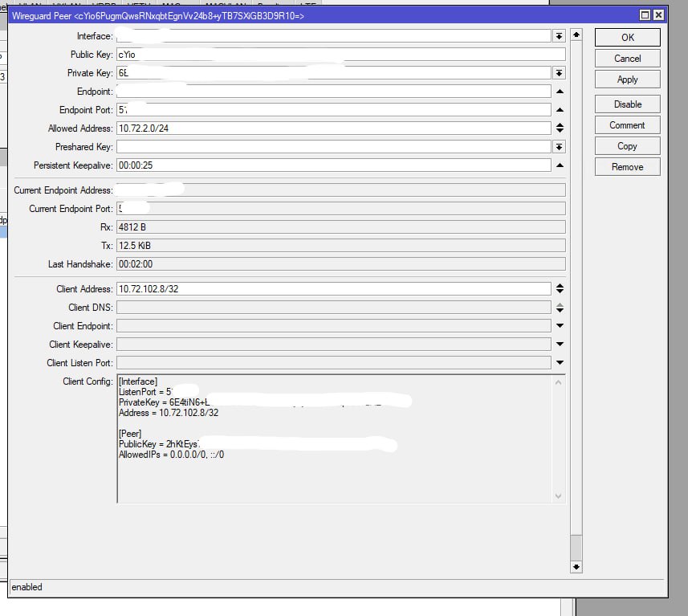Click the Client Address field 10.72.102.8/32

[x=333, y=289]
